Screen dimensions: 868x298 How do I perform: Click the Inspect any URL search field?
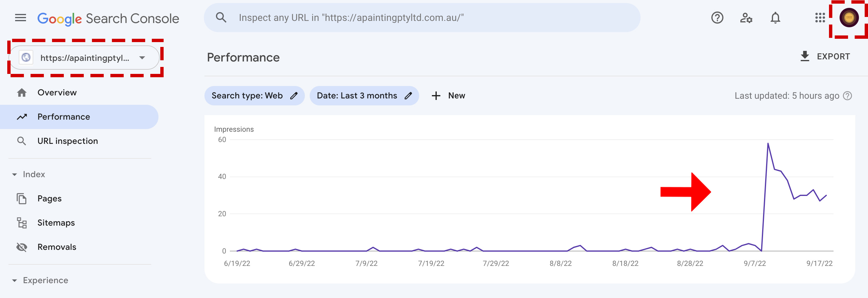pyautogui.click(x=421, y=18)
